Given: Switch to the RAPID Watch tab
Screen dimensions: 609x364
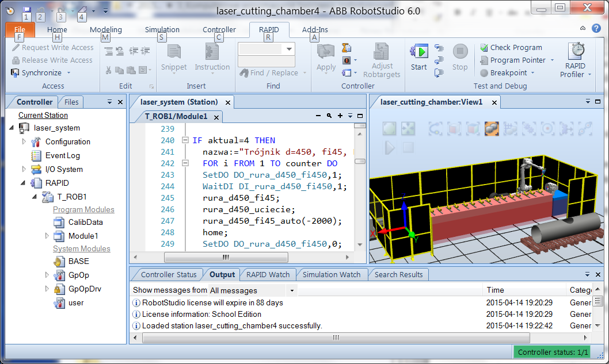Looking at the screenshot, I should [268, 275].
